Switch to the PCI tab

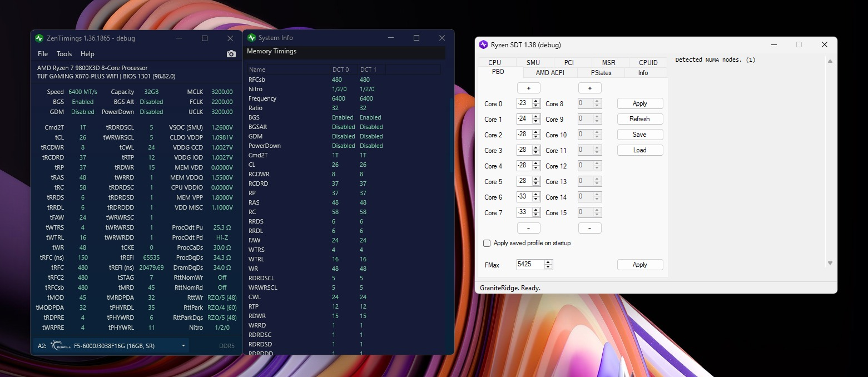click(569, 62)
